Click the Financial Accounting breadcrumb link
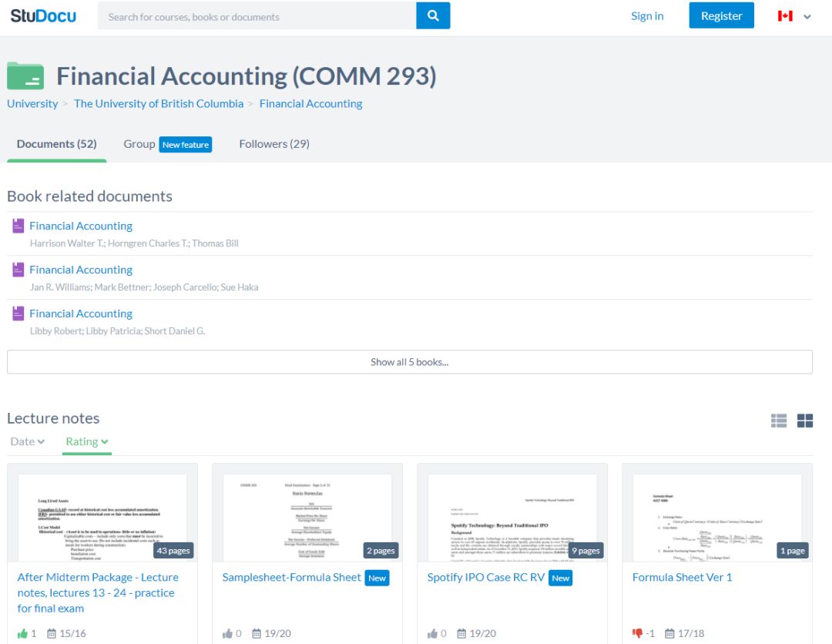This screenshot has height=644, width=832. click(311, 103)
